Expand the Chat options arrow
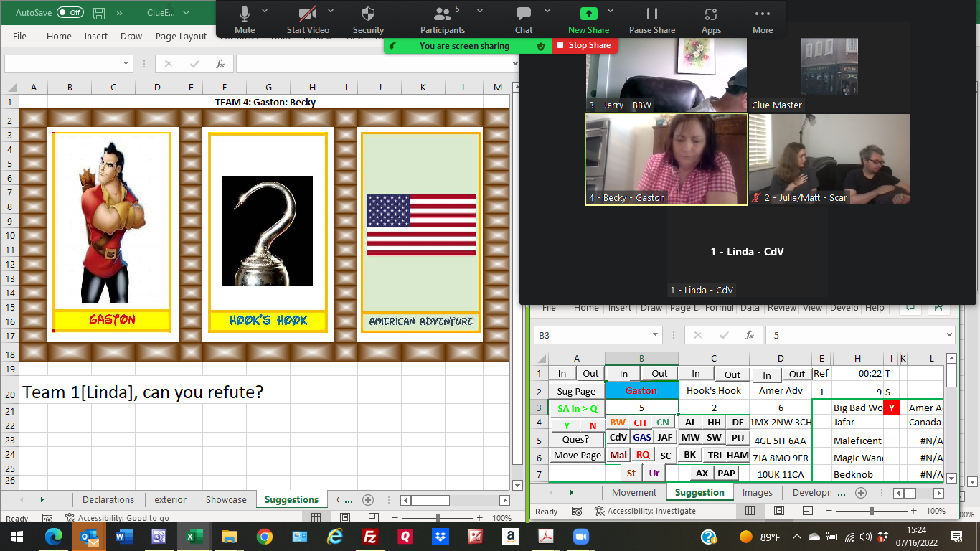 [x=547, y=11]
